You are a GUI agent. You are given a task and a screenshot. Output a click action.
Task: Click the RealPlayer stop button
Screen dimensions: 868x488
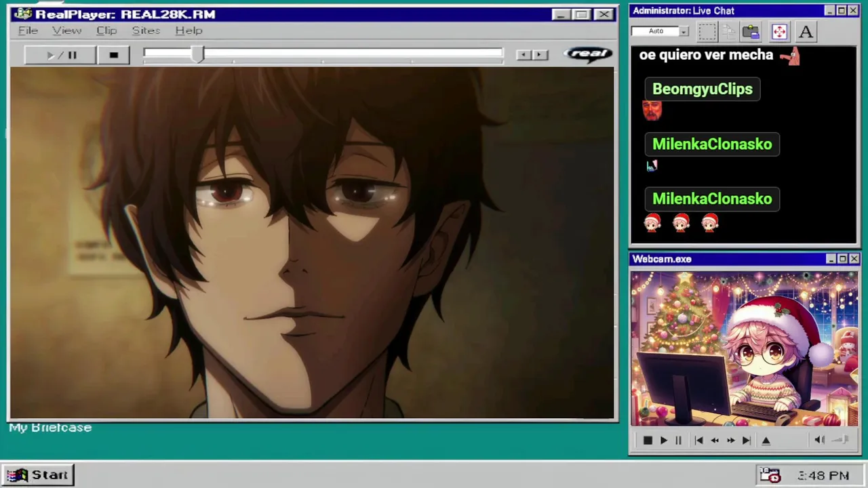(x=113, y=56)
